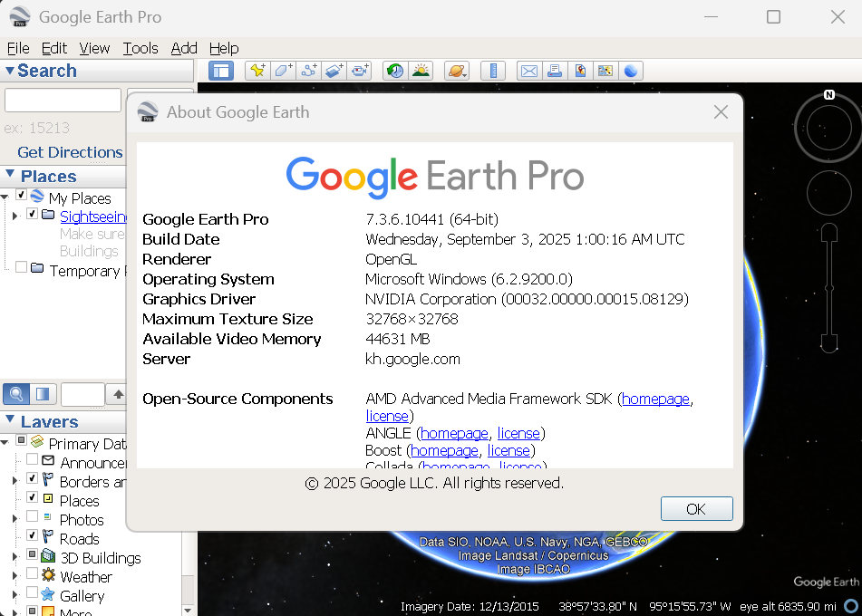
Task: Open the View menu
Action: [x=94, y=48]
